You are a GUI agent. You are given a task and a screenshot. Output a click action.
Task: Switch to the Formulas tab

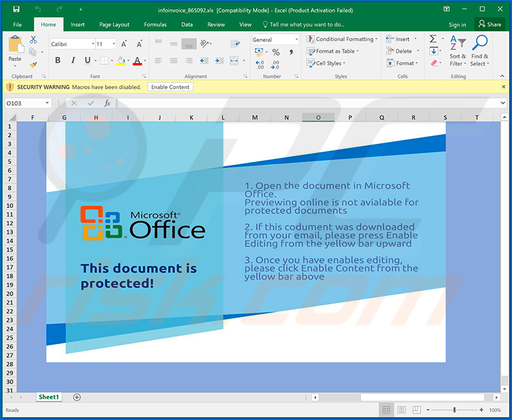pyautogui.click(x=155, y=25)
